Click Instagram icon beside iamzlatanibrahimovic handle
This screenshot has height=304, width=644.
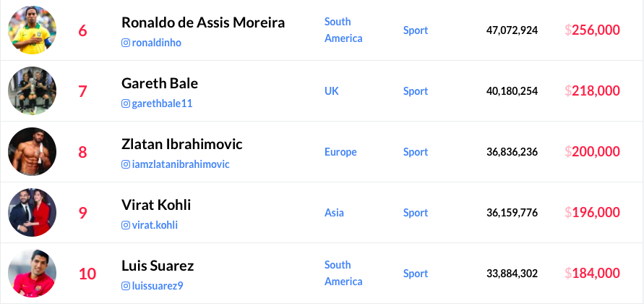[x=126, y=164]
